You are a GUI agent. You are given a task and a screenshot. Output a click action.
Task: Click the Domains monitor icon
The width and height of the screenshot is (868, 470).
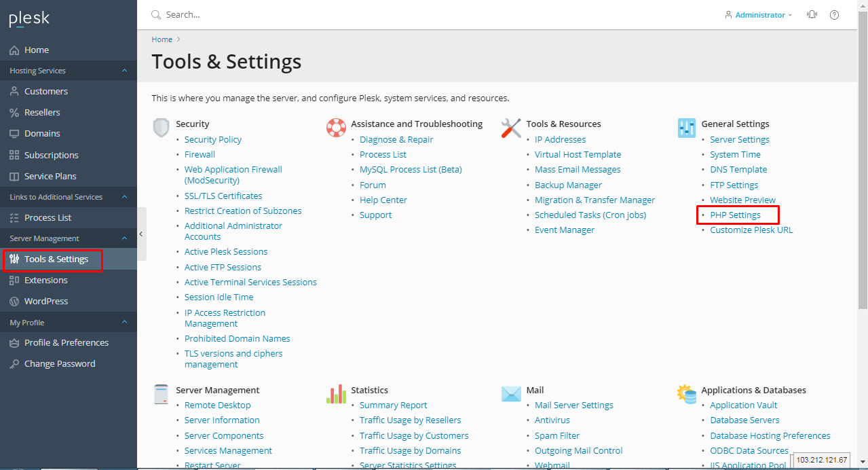click(x=14, y=134)
